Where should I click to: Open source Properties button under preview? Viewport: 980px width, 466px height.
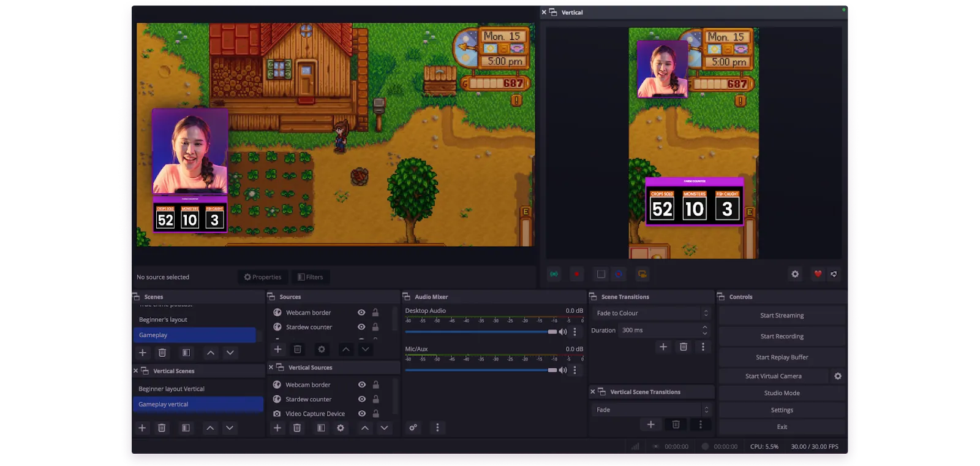tap(263, 277)
